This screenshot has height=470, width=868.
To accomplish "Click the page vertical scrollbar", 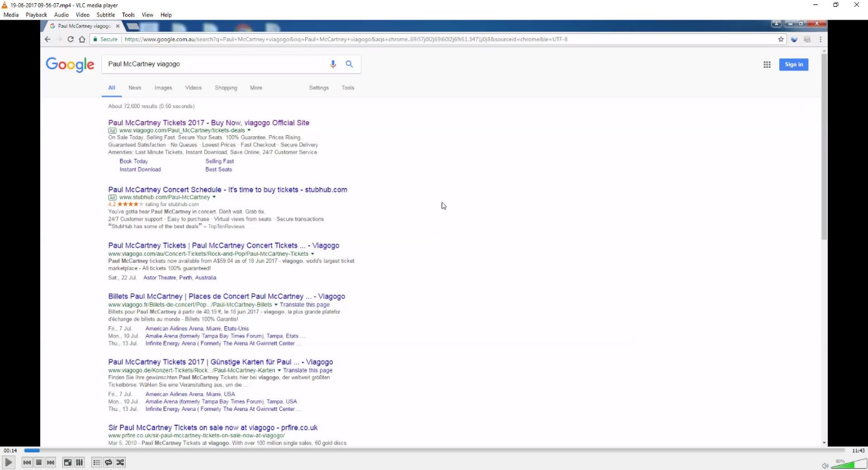I will tap(824, 147).
